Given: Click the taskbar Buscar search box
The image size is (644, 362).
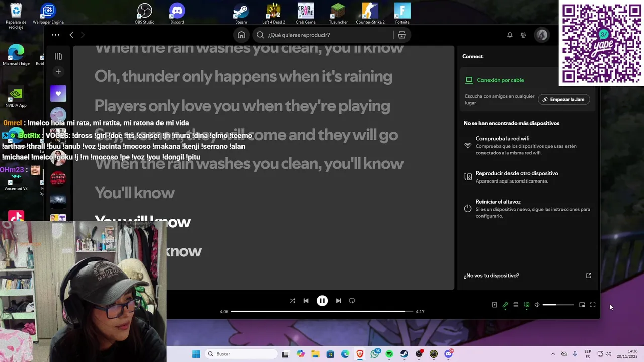Looking at the screenshot, I should (x=240, y=354).
